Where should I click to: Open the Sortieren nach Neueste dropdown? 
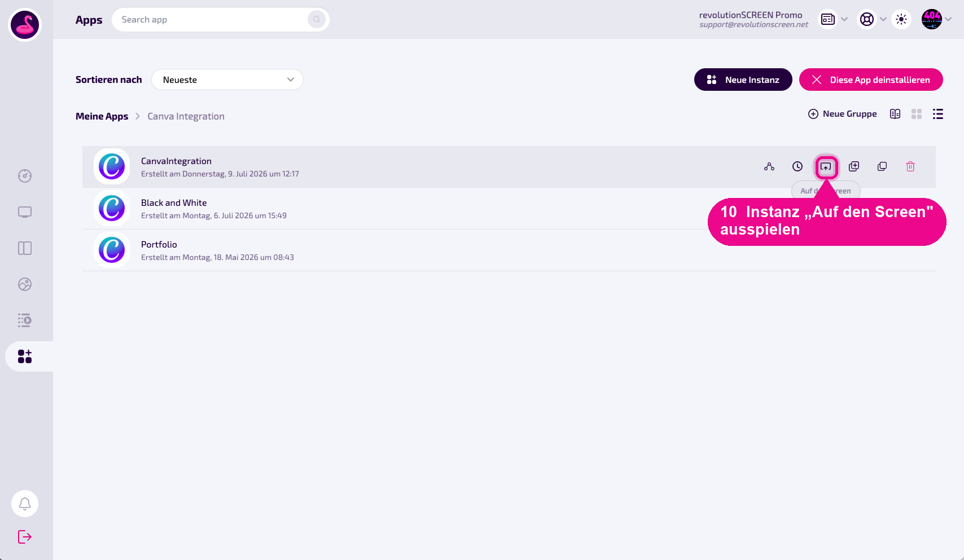pyautogui.click(x=227, y=80)
